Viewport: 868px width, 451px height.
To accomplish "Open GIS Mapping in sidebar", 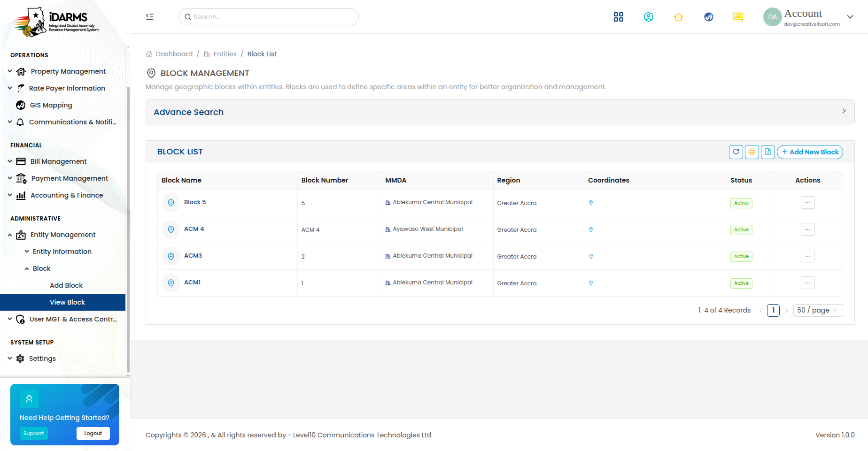I will 51,105.
